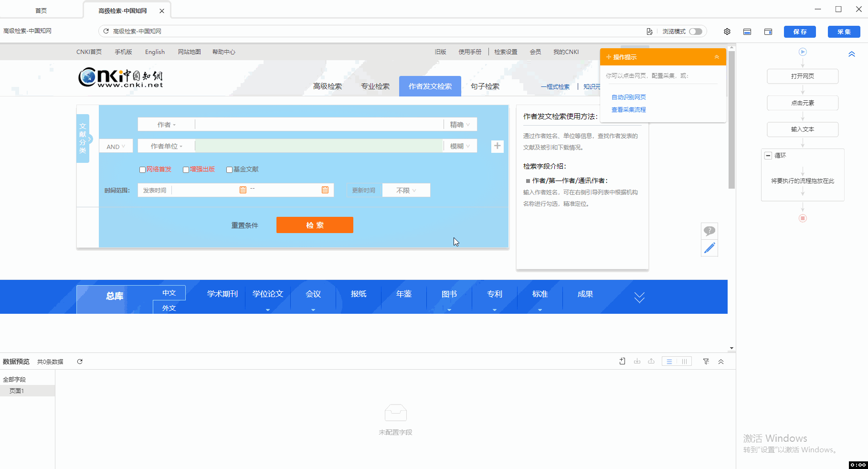Viewport: 868px width, 469px height.
Task: Open the end date calendar icon
Action: tap(325, 190)
